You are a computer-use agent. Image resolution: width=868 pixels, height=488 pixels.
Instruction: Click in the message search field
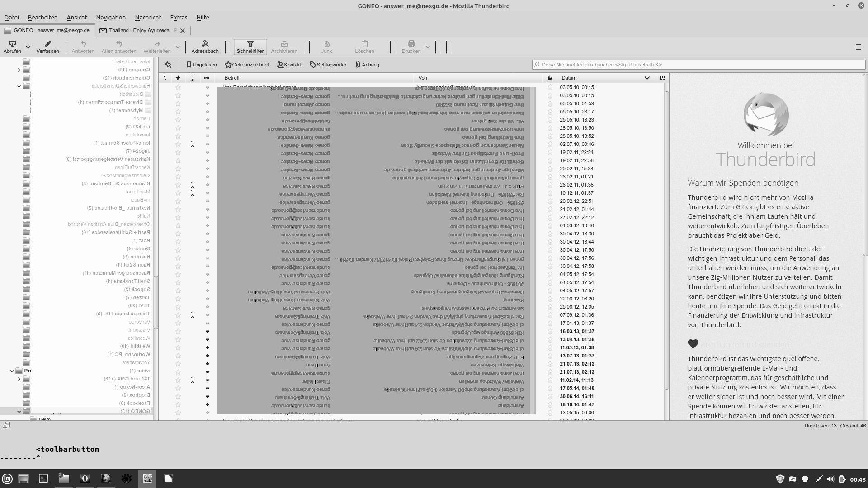click(x=698, y=65)
